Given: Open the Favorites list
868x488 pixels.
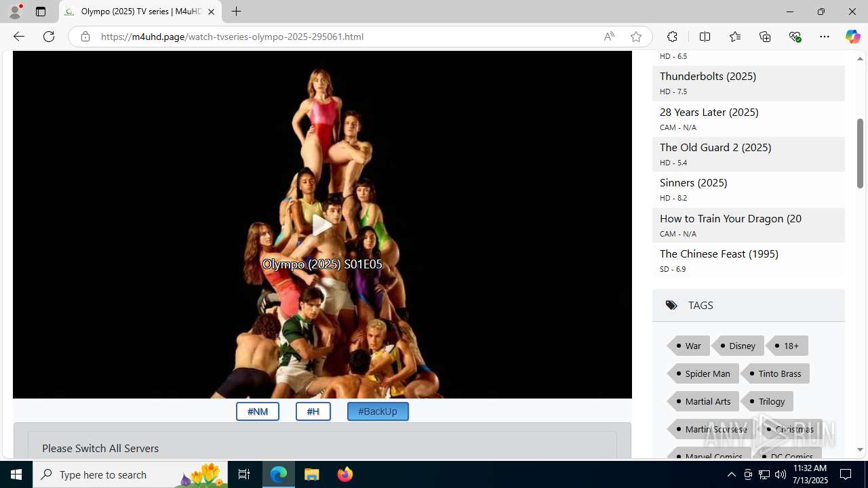Looking at the screenshot, I should 735,37.
